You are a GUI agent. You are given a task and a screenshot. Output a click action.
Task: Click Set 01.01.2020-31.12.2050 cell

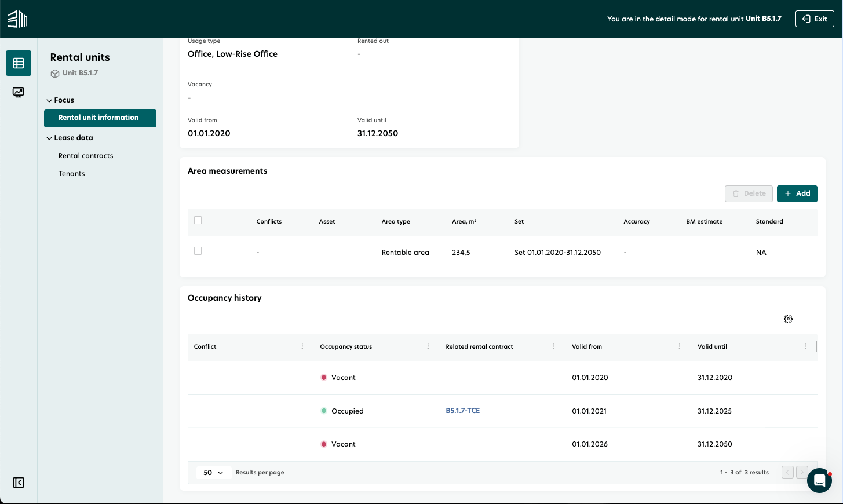pos(557,253)
